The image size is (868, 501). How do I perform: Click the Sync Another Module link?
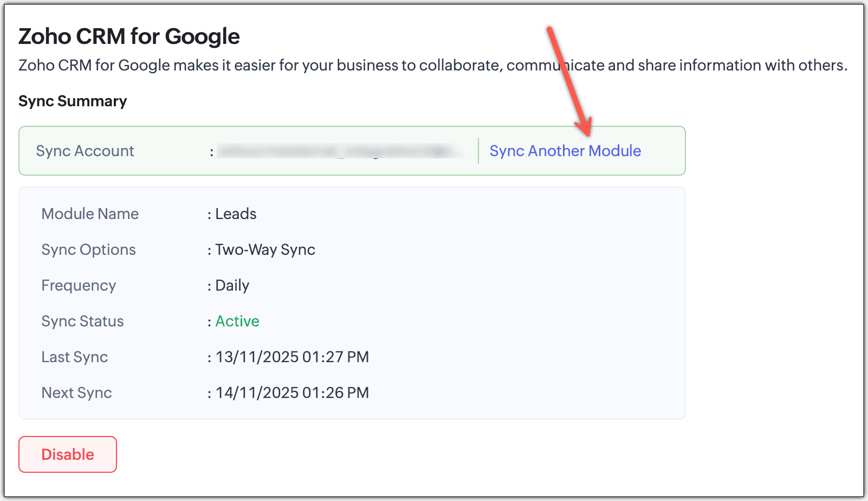click(x=565, y=151)
